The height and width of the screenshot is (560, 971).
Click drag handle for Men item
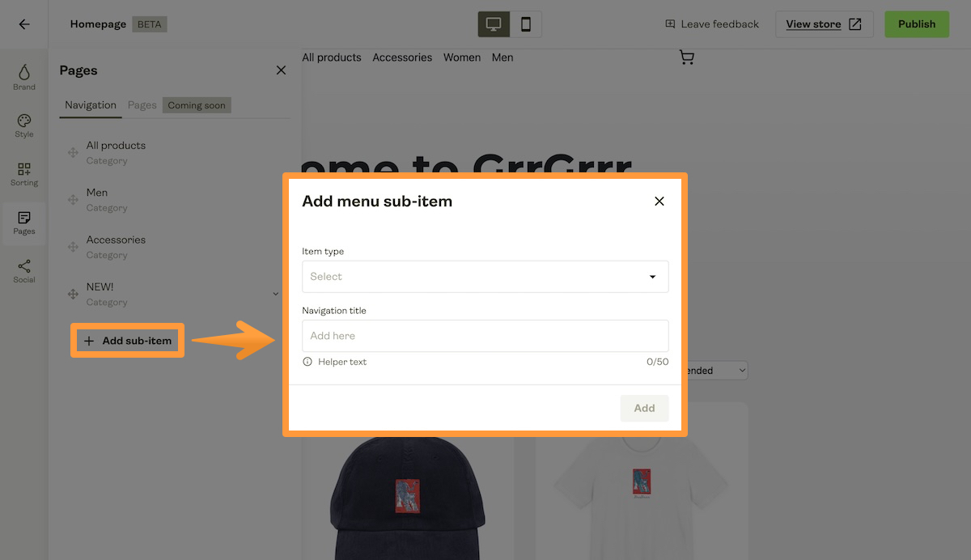coord(72,199)
